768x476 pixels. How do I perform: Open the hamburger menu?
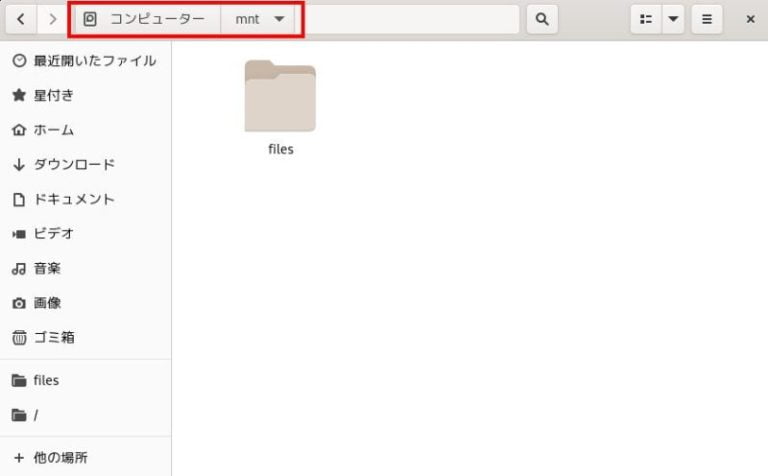pos(707,19)
